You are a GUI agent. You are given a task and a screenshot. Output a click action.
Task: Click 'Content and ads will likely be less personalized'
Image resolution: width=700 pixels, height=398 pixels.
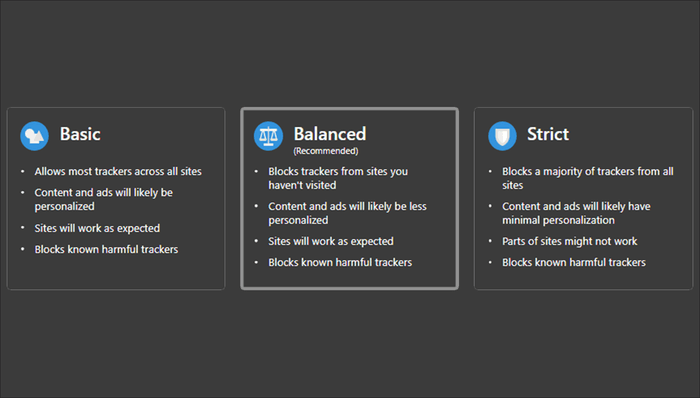[x=347, y=213]
